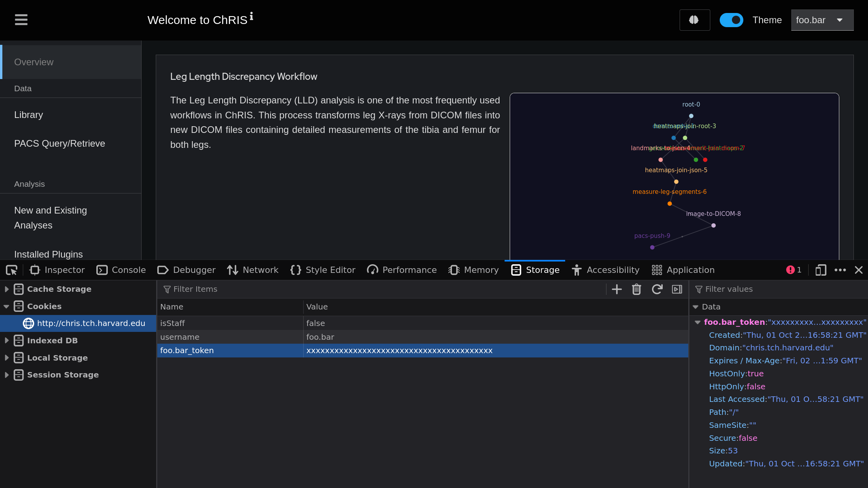This screenshot has width=868, height=488.
Task: Click the Filter values input field
Action: click(x=780, y=289)
